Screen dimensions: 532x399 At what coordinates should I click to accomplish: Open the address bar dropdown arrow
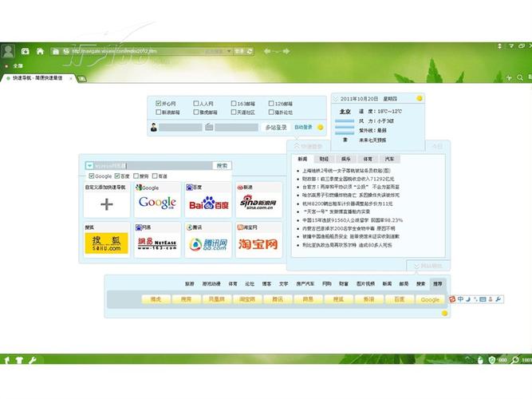[x=228, y=51]
